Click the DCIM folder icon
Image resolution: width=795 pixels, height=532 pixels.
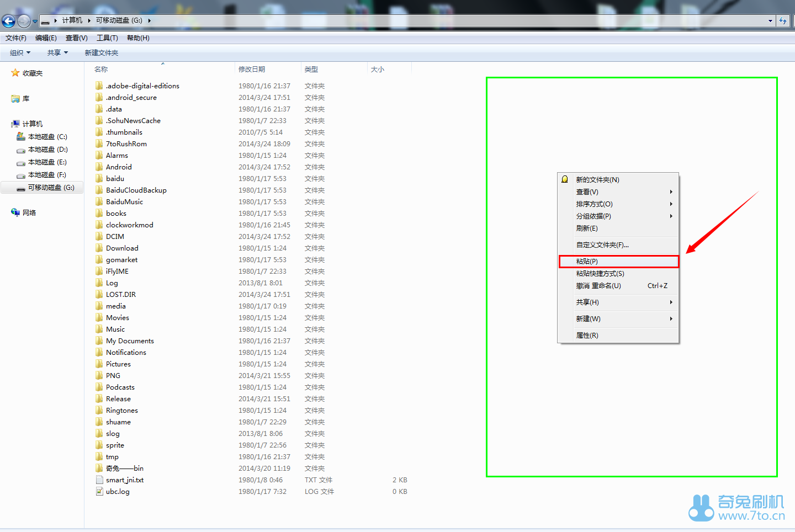pyautogui.click(x=99, y=236)
